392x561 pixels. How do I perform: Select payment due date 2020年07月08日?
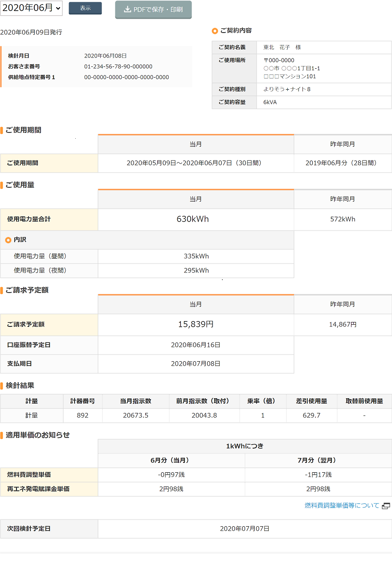tap(196, 364)
